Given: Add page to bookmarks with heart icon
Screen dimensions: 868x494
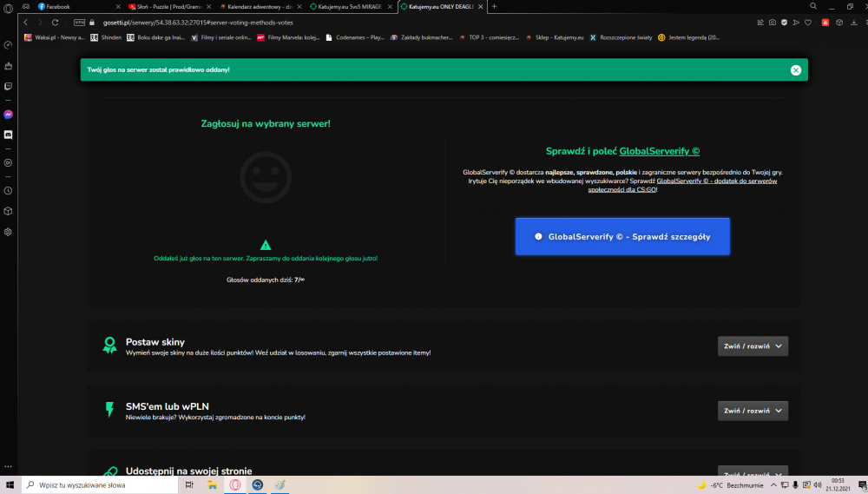Looking at the screenshot, I should point(808,23).
